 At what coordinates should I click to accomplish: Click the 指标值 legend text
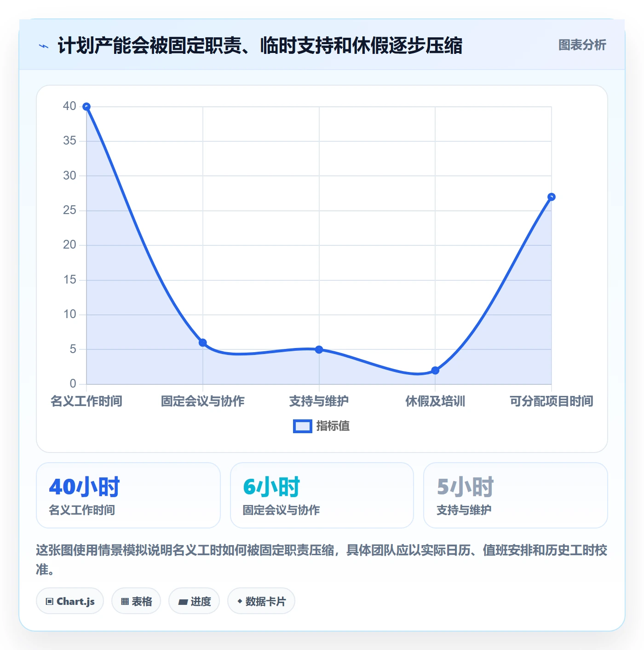(333, 426)
